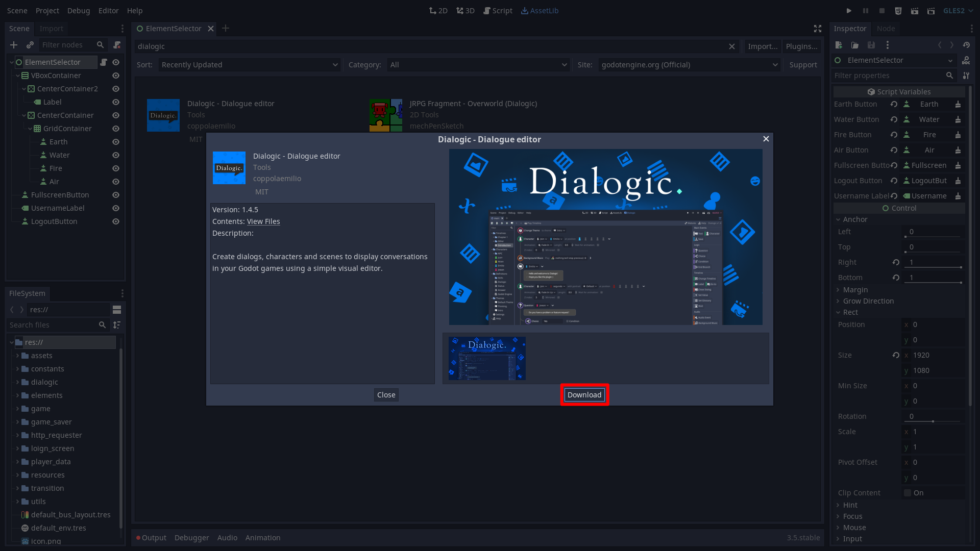Revert the Earth Button property
This screenshot has width=980, height=551.
pos(894,104)
